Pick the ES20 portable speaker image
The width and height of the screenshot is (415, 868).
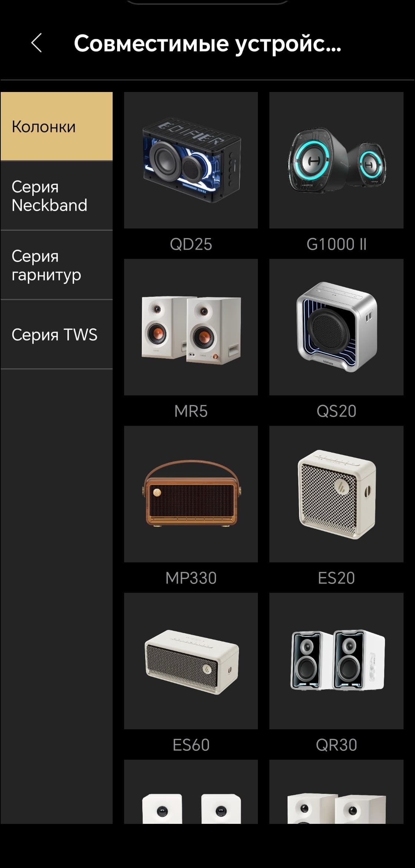click(x=336, y=494)
